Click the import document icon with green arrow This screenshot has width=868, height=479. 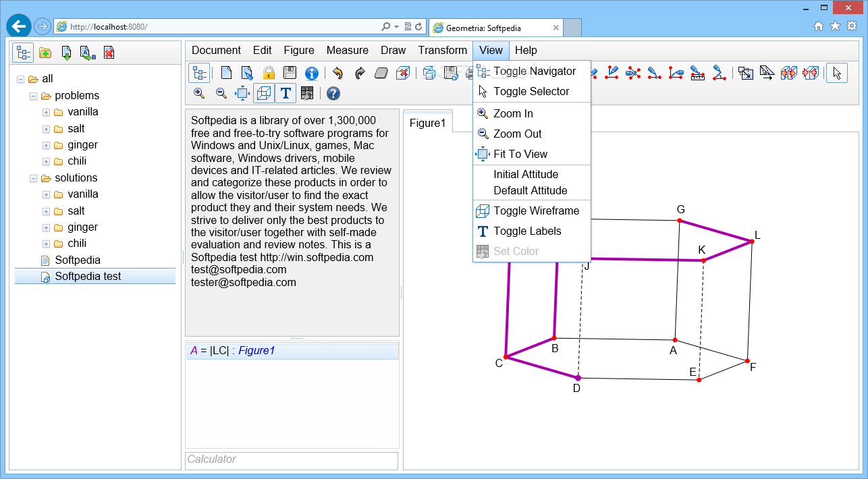point(66,53)
